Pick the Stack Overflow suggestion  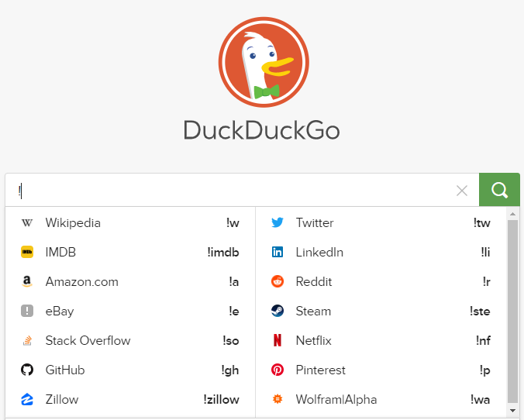[130, 340]
